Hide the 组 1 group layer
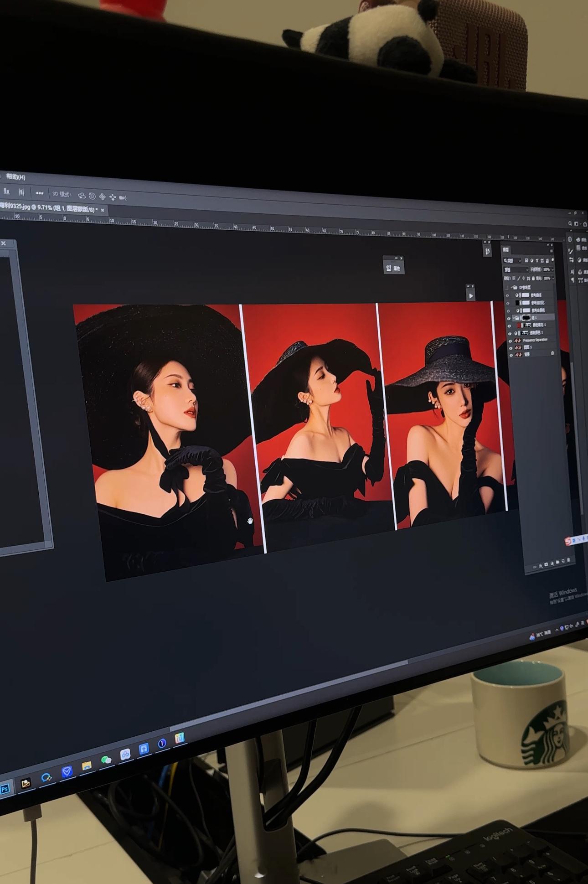 [509, 318]
